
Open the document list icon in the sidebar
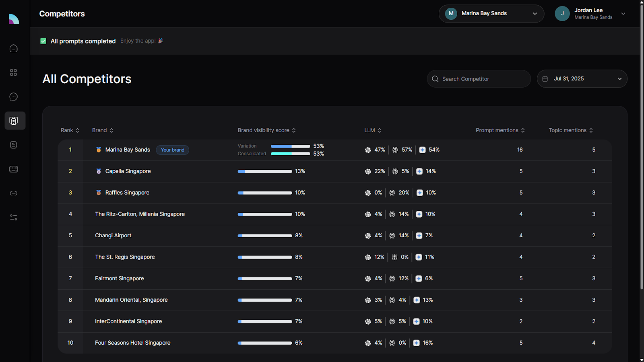14,145
